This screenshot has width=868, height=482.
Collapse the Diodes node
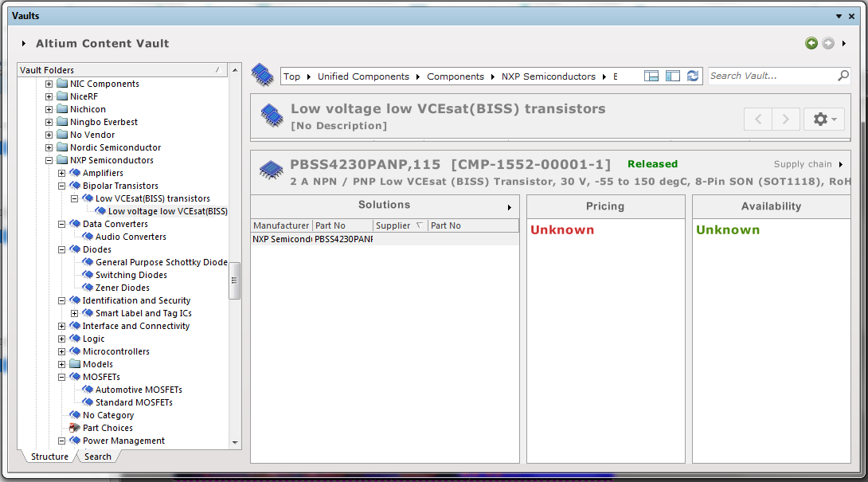tap(61, 249)
